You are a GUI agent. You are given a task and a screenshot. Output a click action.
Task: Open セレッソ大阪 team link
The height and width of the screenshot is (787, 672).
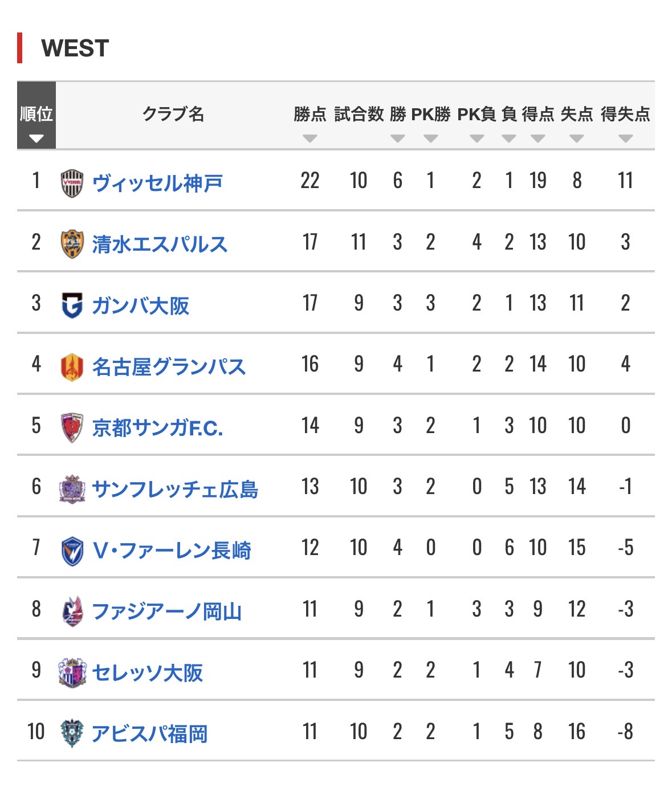(x=147, y=673)
